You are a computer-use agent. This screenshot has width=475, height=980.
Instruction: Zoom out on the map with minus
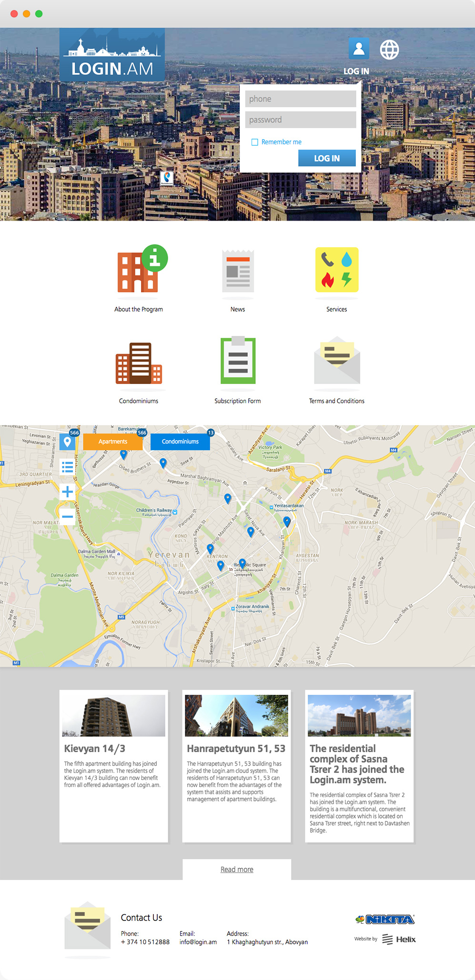tap(68, 516)
